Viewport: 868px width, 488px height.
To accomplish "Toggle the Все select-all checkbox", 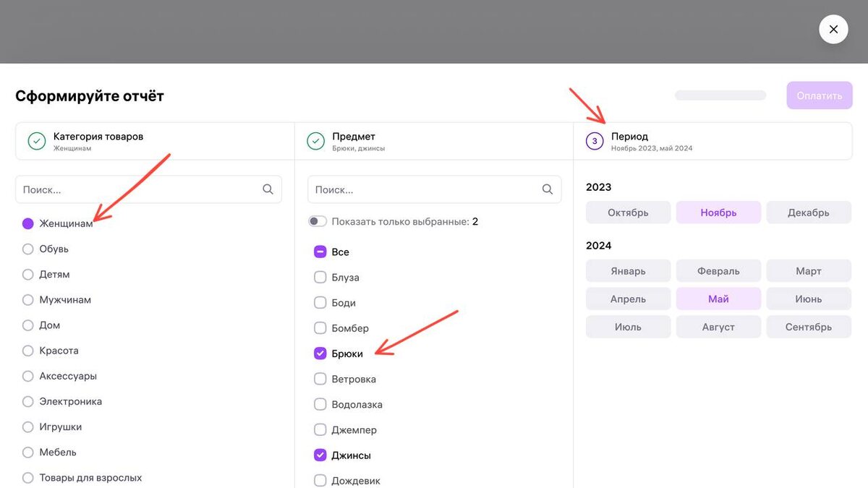I will click(x=320, y=252).
